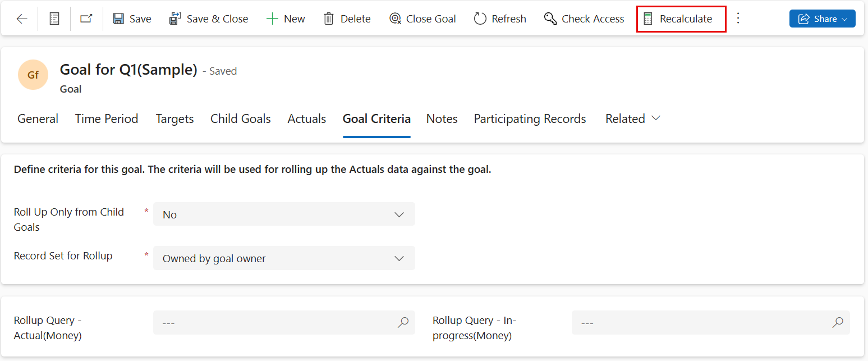Click the Check Access command text
This screenshot has height=361, width=868.
coord(593,19)
